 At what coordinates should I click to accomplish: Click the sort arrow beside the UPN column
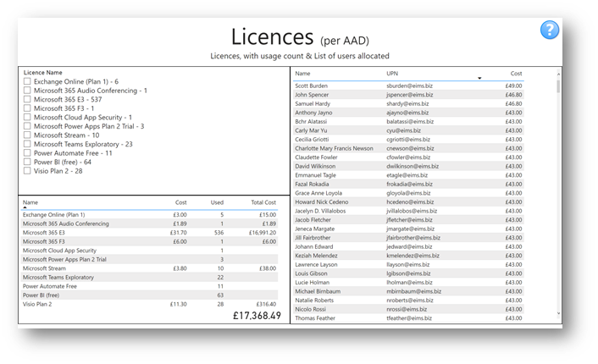click(x=479, y=78)
